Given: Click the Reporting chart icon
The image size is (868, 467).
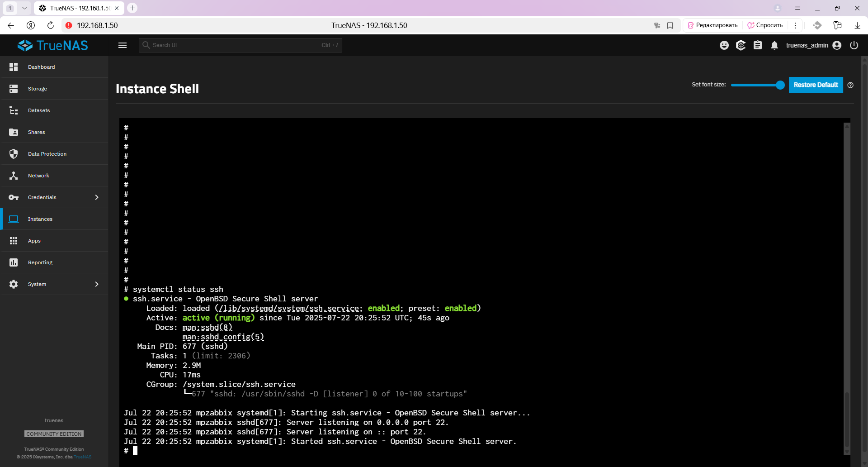Looking at the screenshot, I should (x=14, y=262).
